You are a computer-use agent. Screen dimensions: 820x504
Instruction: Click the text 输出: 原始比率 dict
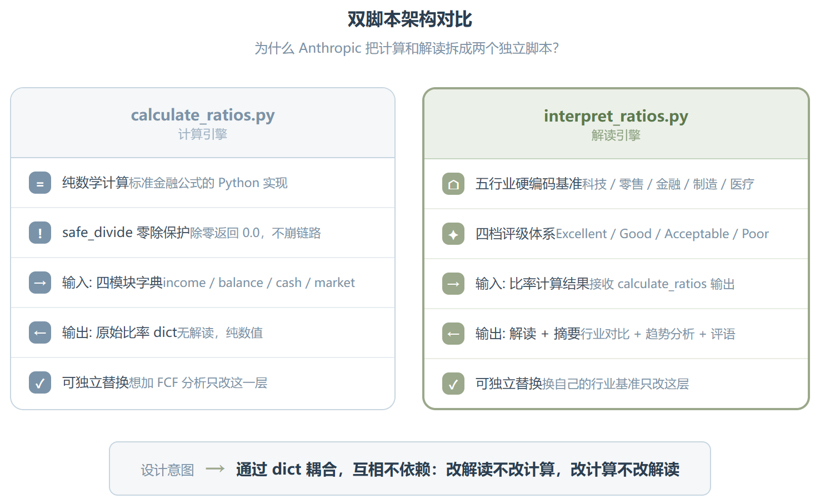tap(120, 333)
